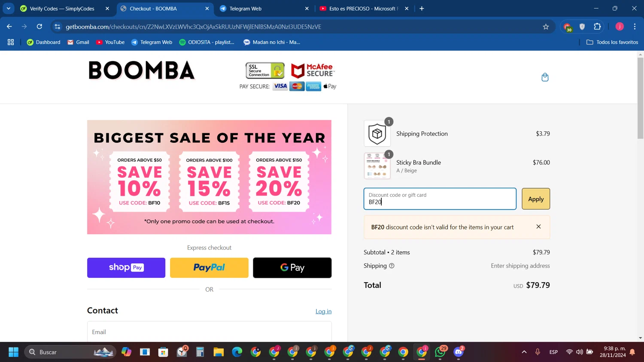This screenshot has height=362, width=644.
Task: Click the shipping info question mark icon
Action: click(x=392, y=266)
